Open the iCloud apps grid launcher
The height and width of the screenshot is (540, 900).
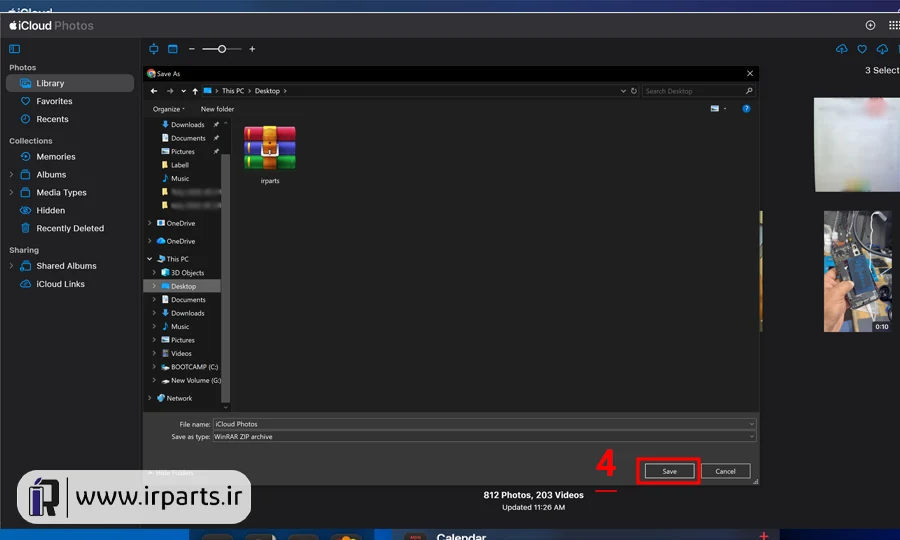point(894,25)
